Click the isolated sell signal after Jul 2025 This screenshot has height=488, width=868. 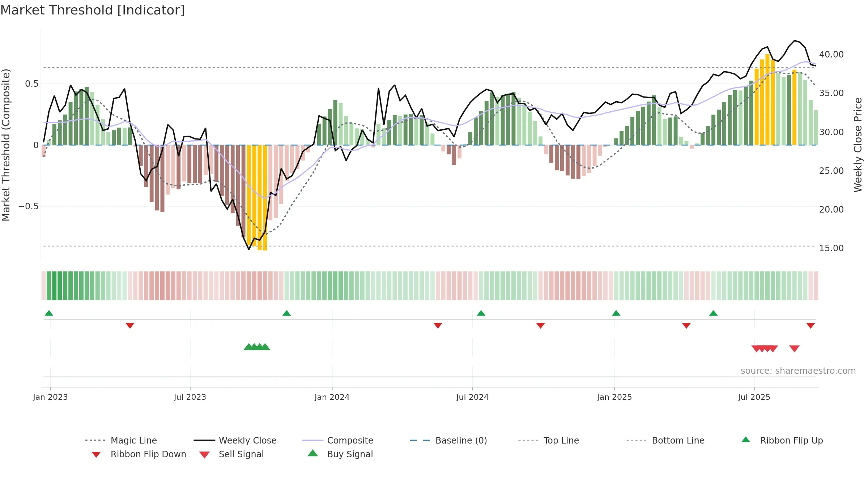pyautogui.click(x=795, y=349)
